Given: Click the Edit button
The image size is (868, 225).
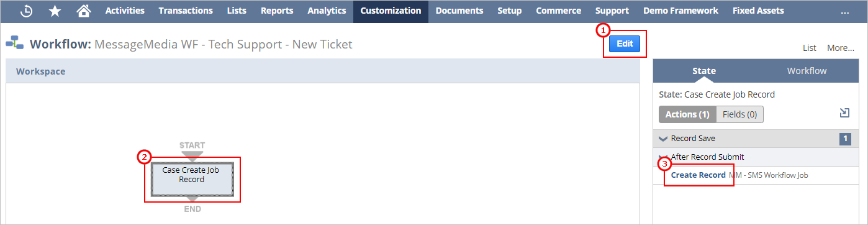Looking at the screenshot, I should [x=625, y=44].
